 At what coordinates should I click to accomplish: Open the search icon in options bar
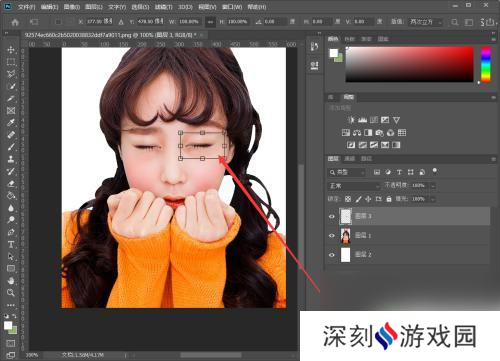tap(455, 22)
